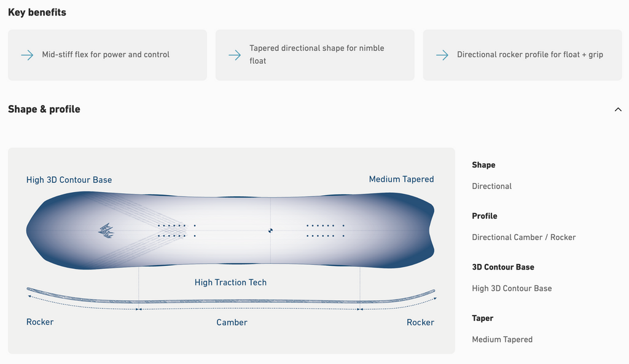The height and width of the screenshot is (364, 629).
Task: Click the center reference mark on snowboard
Action: (270, 231)
